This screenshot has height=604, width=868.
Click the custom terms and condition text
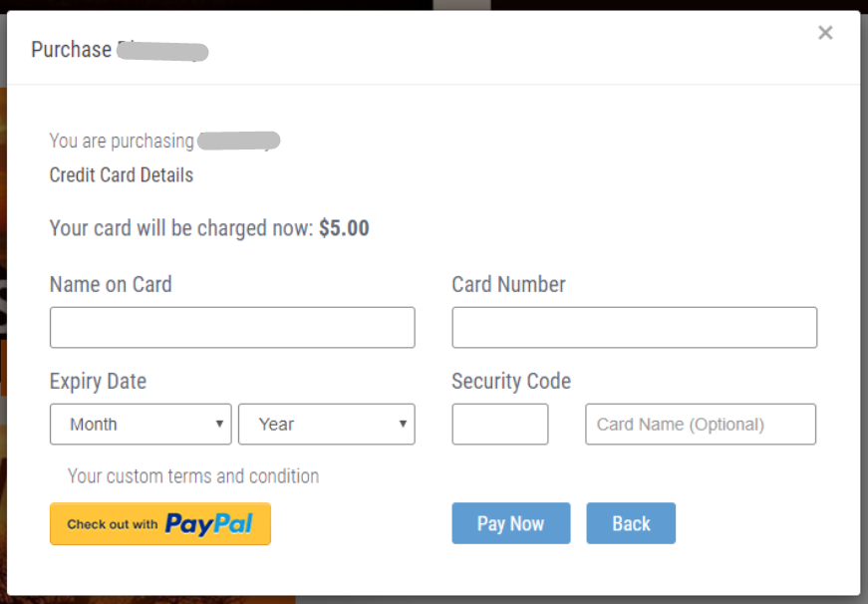(193, 476)
